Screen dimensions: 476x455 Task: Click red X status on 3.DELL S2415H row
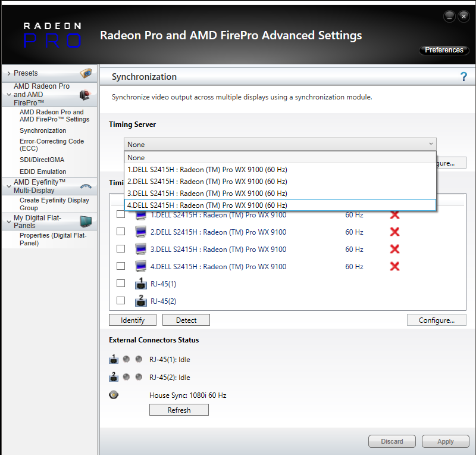[x=394, y=249]
